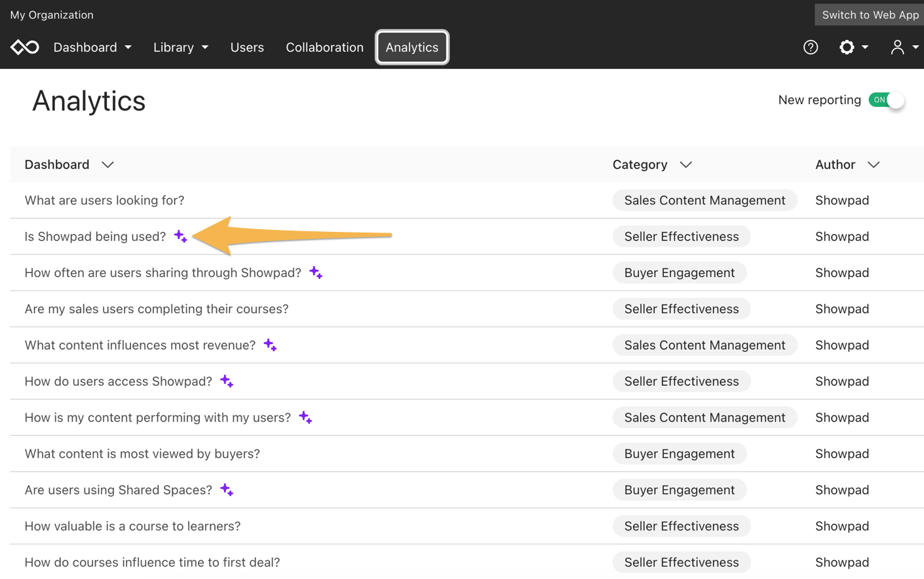Turn off the New reporting toggle

pyautogui.click(x=887, y=100)
